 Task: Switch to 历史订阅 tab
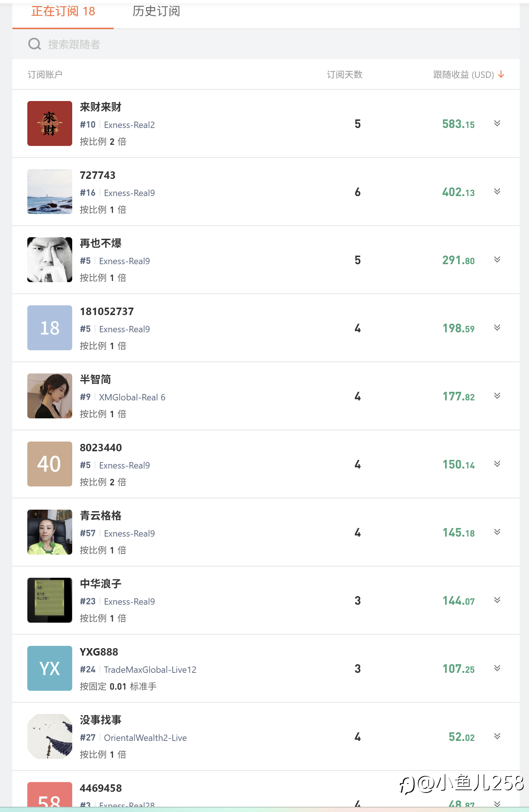click(156, 12)
